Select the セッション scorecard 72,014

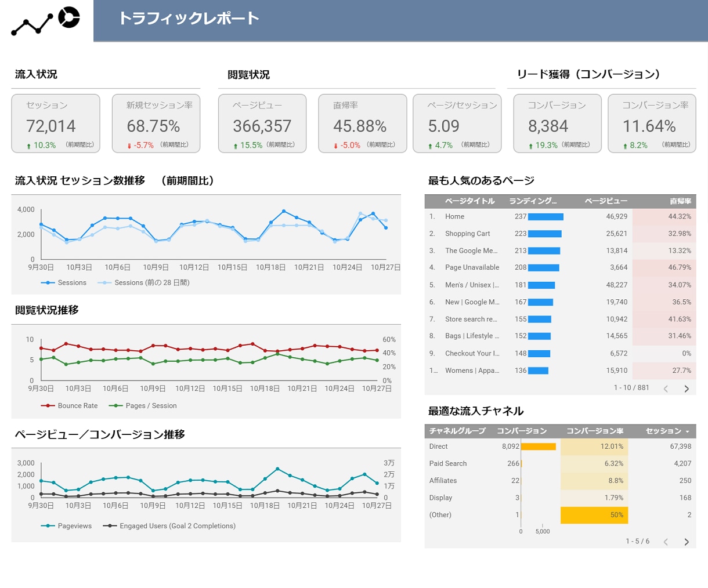(56, 124)
